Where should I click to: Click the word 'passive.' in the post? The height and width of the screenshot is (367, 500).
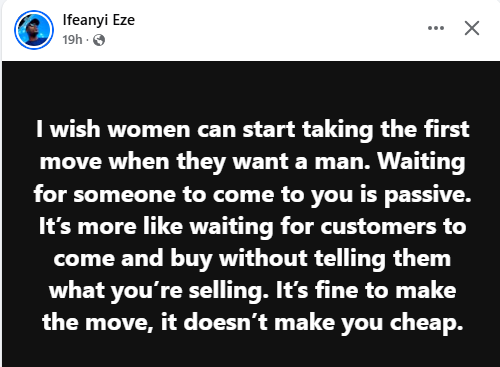tap(428, 195)
